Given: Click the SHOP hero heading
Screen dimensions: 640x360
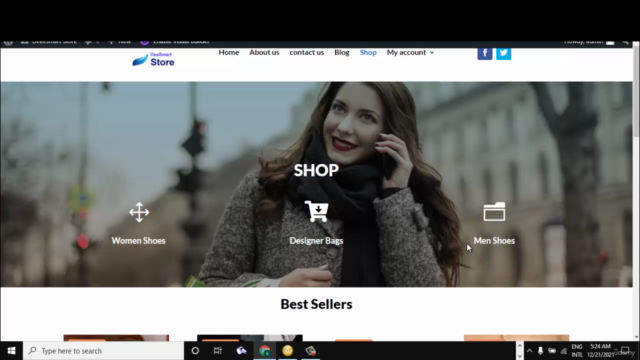Looking at the screenshot, I should point(316,170).
